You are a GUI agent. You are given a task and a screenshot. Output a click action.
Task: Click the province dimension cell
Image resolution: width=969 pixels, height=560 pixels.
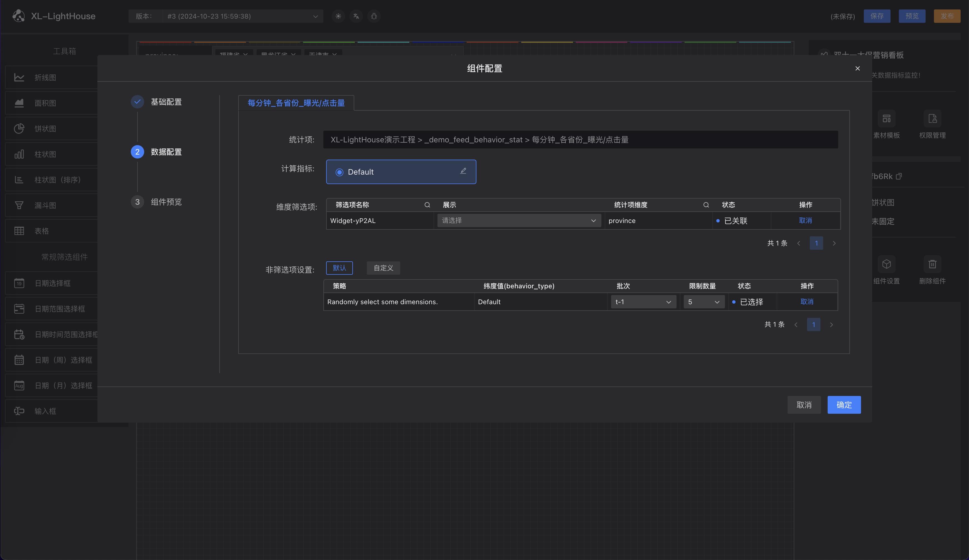(658, 220)
